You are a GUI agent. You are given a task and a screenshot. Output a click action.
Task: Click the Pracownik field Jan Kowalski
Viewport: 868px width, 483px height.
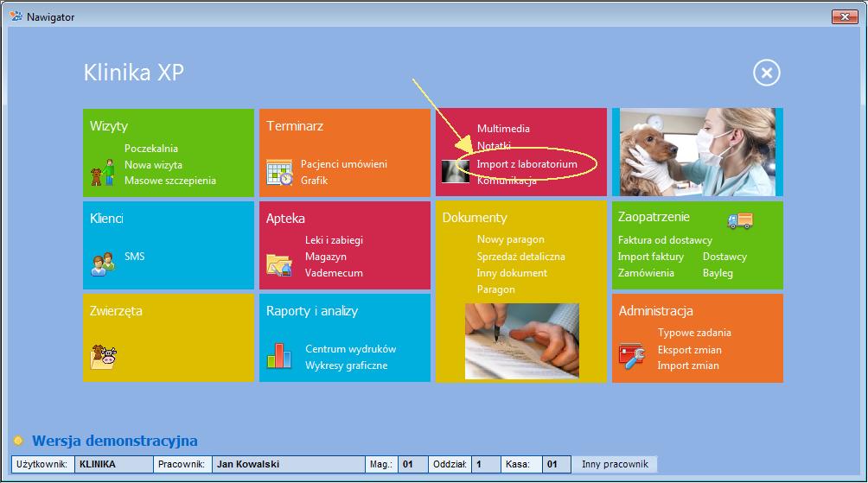288,464
